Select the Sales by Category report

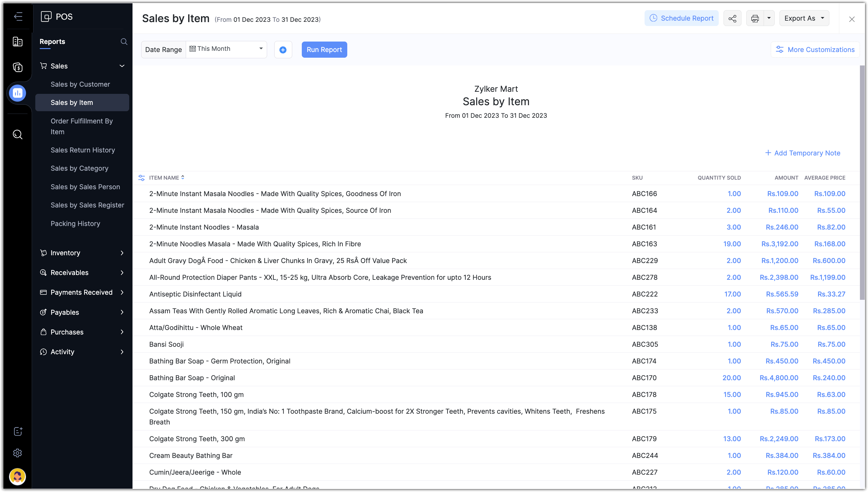click(80, 168)
